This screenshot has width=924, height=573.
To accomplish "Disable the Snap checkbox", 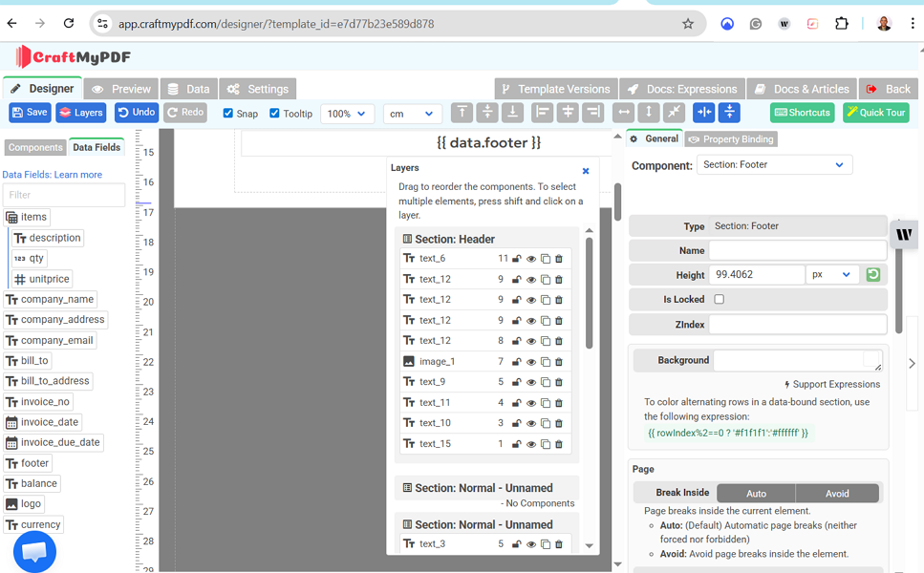I will (x=228, y=114).
